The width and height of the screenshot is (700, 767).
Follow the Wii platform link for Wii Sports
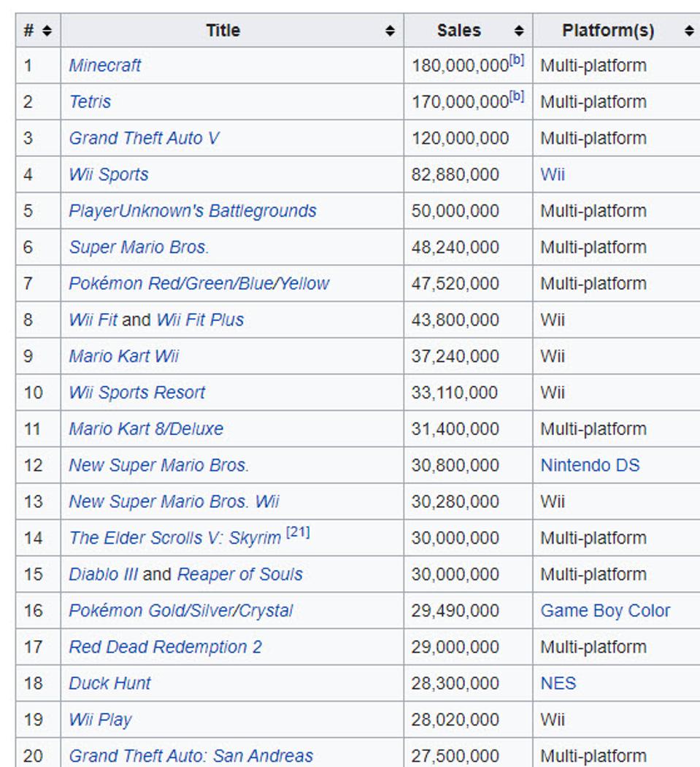(553, 175)
